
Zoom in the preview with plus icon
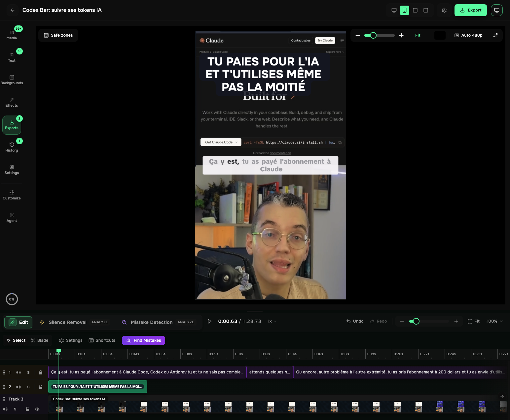pyautogui.click(x=401, y=35)
